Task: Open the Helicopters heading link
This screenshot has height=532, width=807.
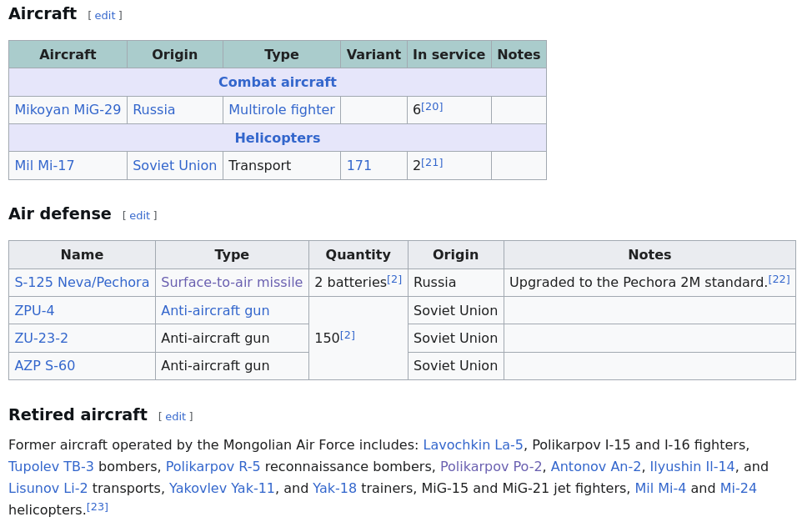Action: click(x=278, y=138)
